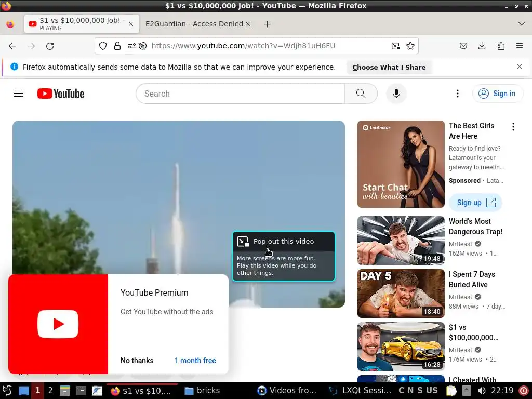Open The Best Girls Are Here ad title
This screenshot has height=399, width=532.
click(472, 131)
